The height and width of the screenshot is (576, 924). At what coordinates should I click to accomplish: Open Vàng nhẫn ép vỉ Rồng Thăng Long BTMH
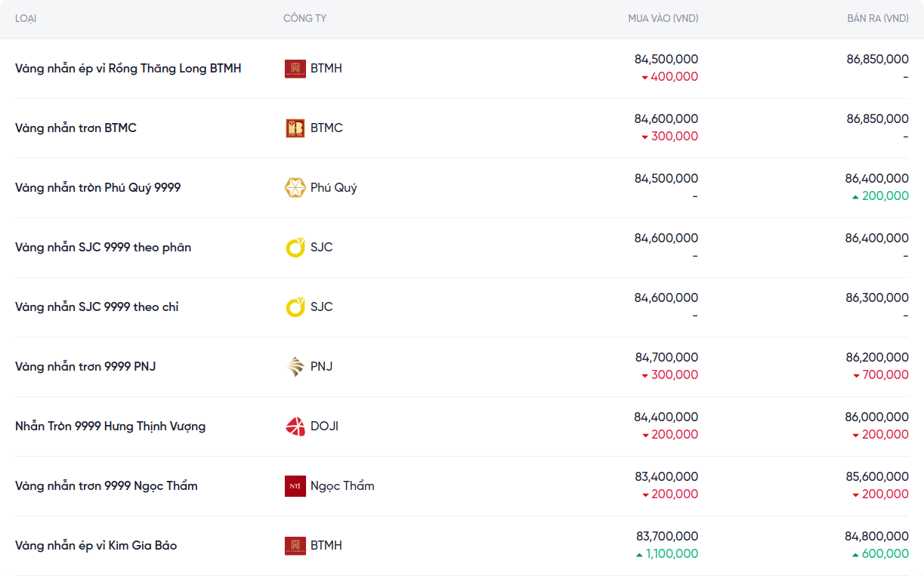(128, 69)
